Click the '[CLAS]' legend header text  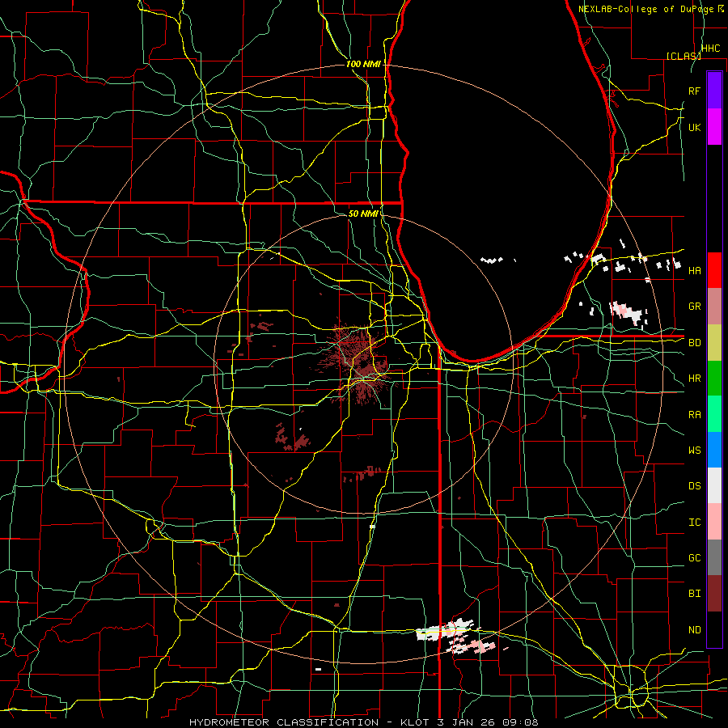coord(684,56)
